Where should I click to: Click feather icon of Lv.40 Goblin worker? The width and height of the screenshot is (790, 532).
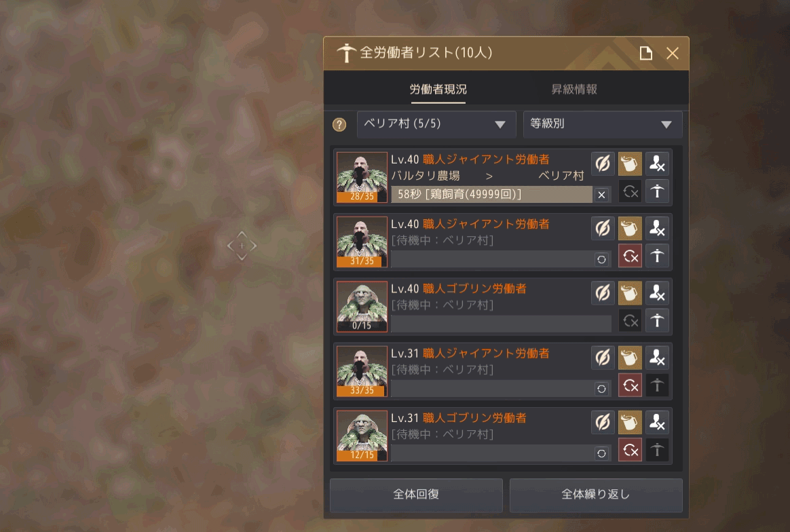coord(603,293)
